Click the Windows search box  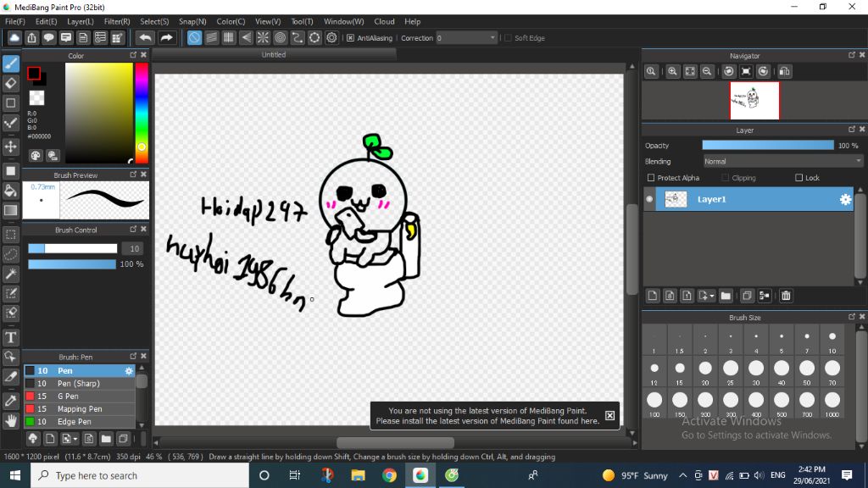coord(140,475)
